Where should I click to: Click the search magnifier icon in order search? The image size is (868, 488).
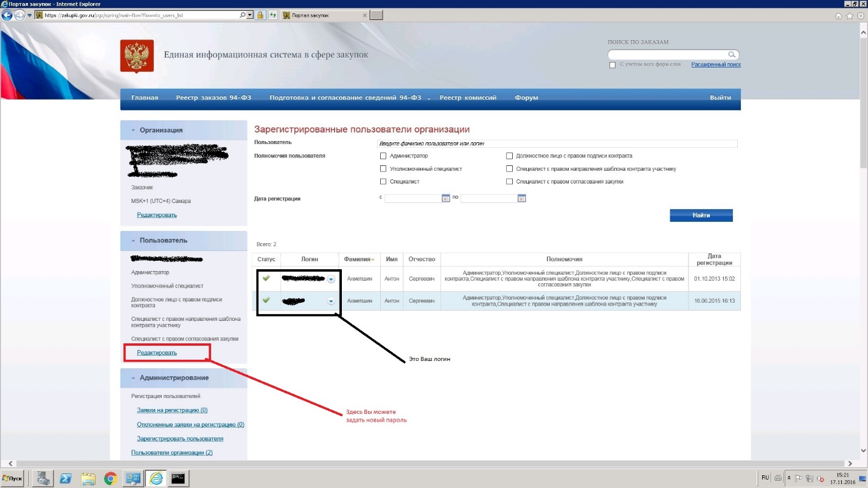tap(733, 55)
